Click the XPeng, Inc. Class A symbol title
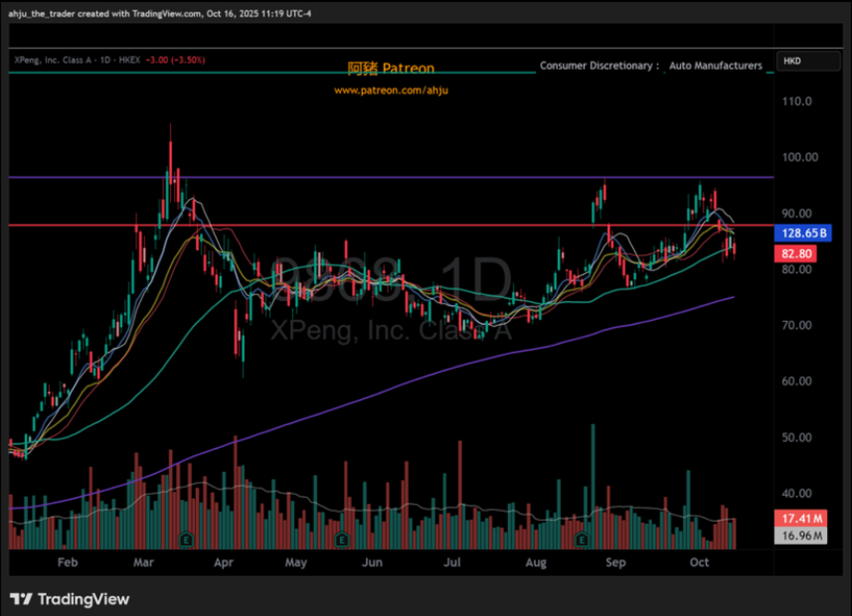This screenshot has width=852, height=616. point(52,60)
